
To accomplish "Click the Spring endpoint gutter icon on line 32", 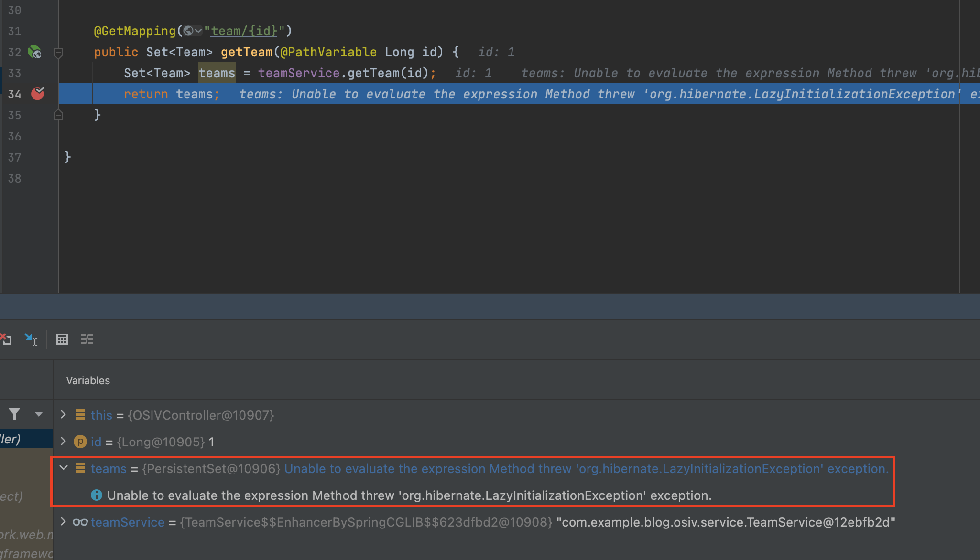I will pyautogui.click(x=34, y=52).
